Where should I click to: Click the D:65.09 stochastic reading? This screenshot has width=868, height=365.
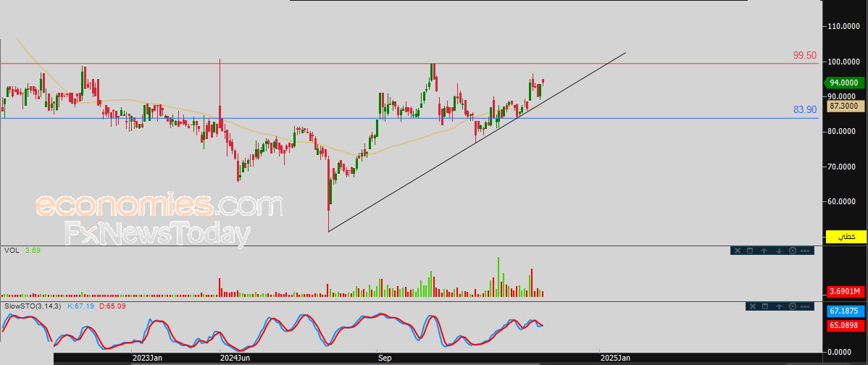coord(112,306)
